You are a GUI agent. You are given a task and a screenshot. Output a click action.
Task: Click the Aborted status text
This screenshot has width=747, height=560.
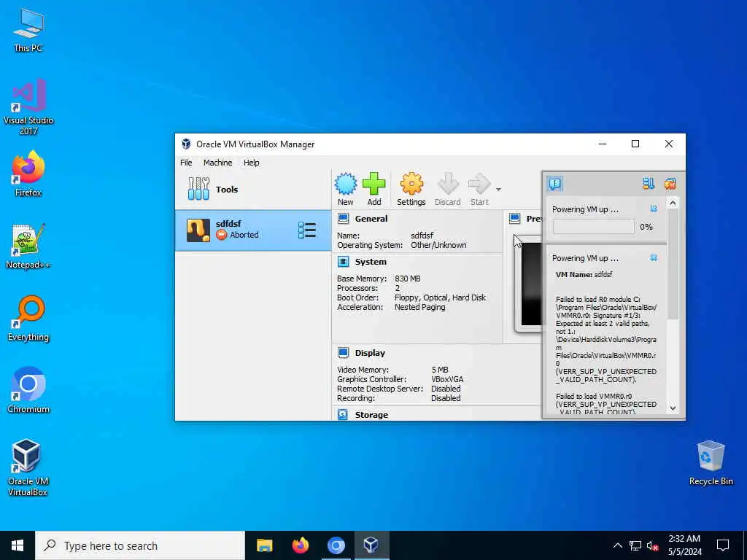point(244,235)
